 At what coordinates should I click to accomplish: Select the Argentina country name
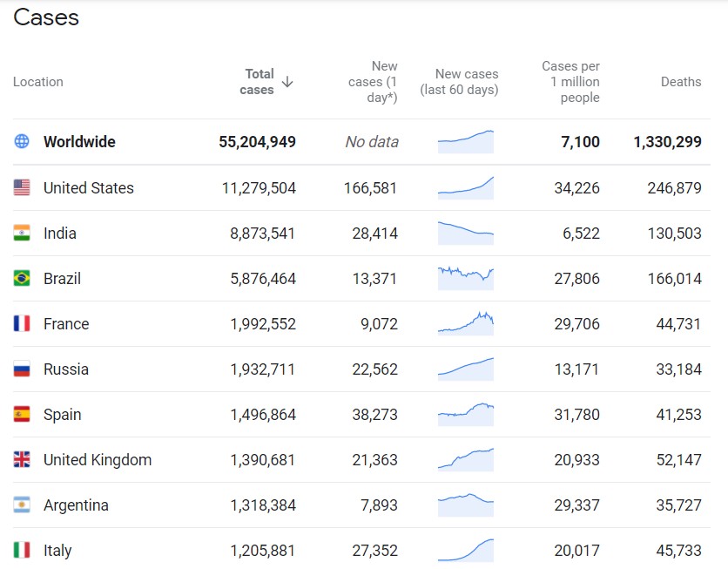click(76, 505)
